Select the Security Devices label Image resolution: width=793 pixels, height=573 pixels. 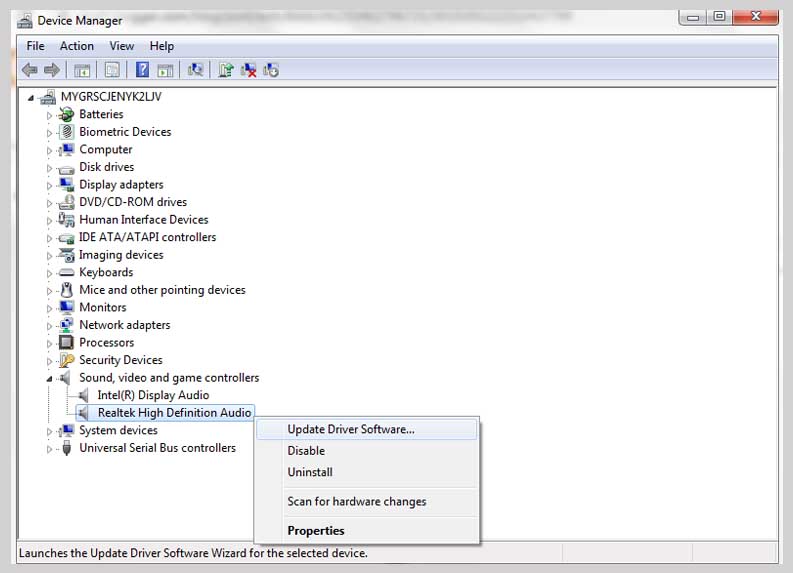tap(121, 360)
